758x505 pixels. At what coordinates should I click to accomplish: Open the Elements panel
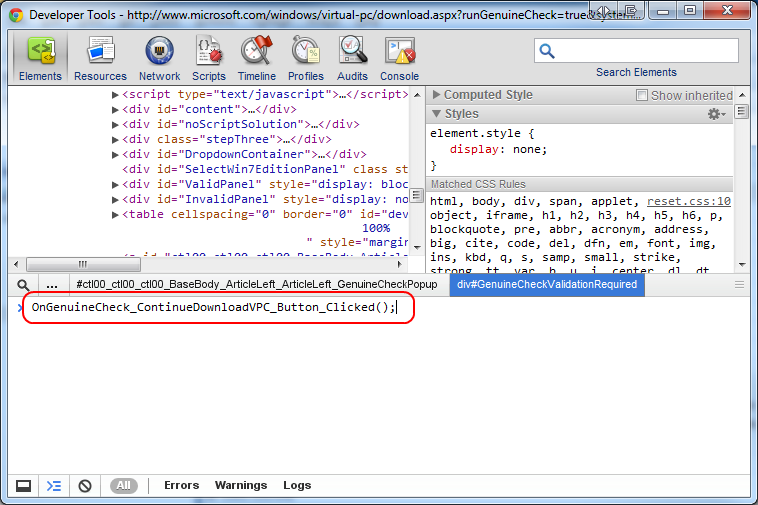pos(40,58)
